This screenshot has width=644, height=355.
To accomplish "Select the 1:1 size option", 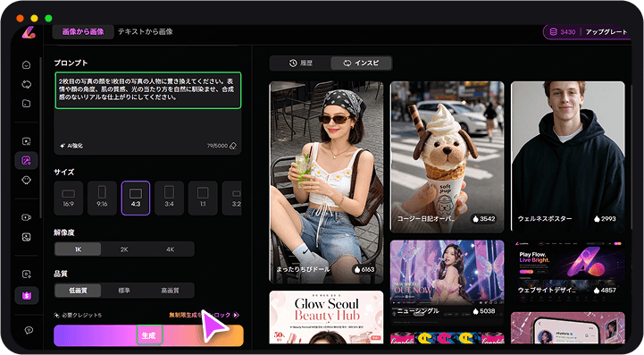I will click(x=203, y=198).
